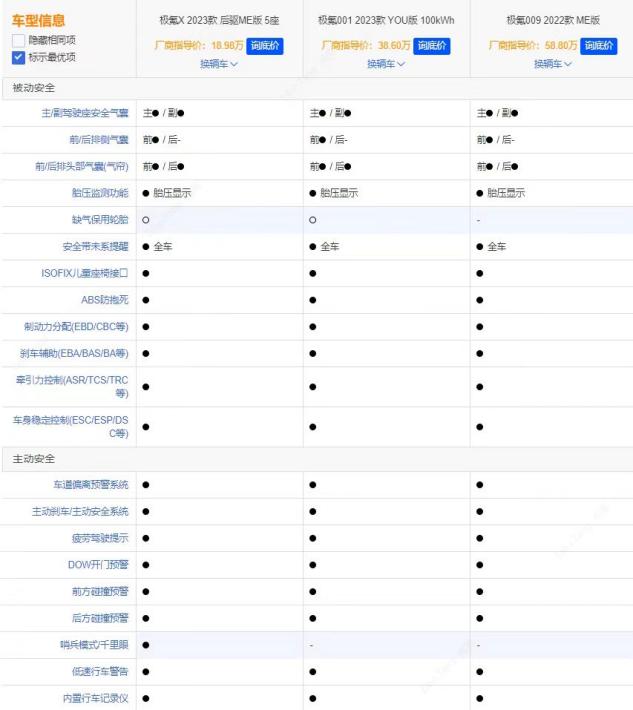Click 极氪001 optional circle for 缺气保用轮胎
The image size is (633, 710).
[x=313, y=220]
